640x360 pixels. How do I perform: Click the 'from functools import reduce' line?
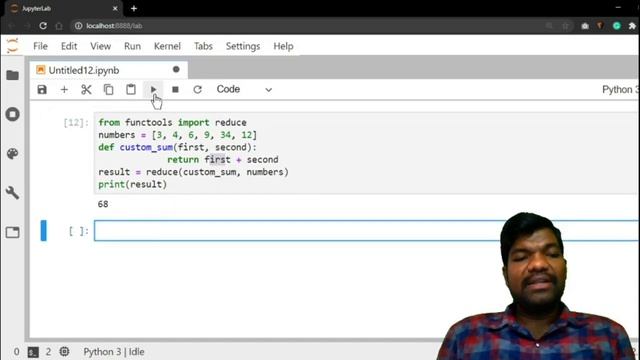[172, 122]
